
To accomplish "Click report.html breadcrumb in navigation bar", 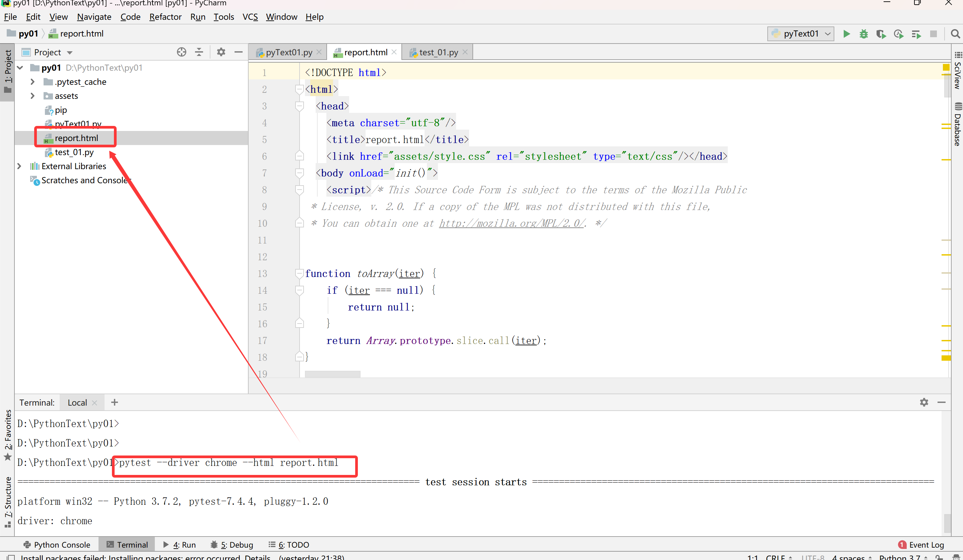I will [x=76, y=33].
